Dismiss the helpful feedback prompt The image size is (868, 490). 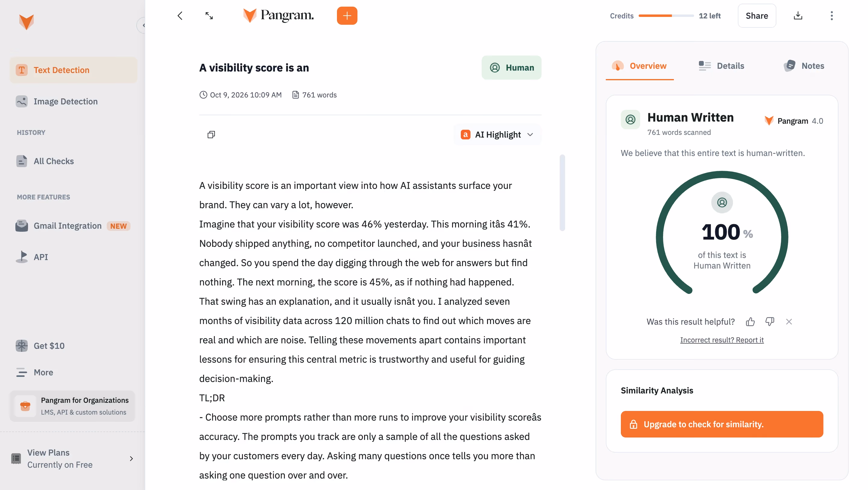click(x=789, y=322)
